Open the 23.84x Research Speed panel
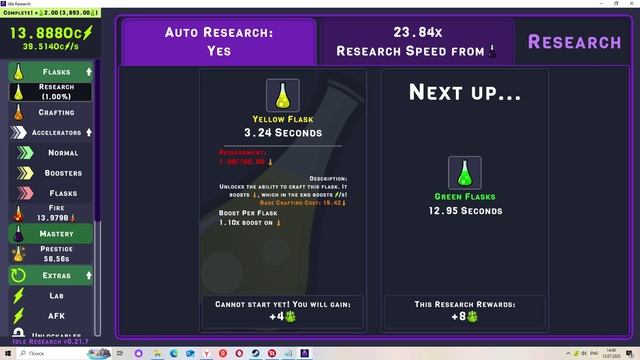Screen dimensions: 640x360 coord(416,42)
